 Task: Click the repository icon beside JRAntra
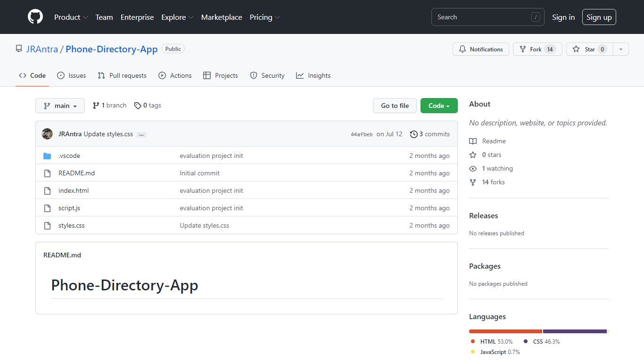point(19,49)
